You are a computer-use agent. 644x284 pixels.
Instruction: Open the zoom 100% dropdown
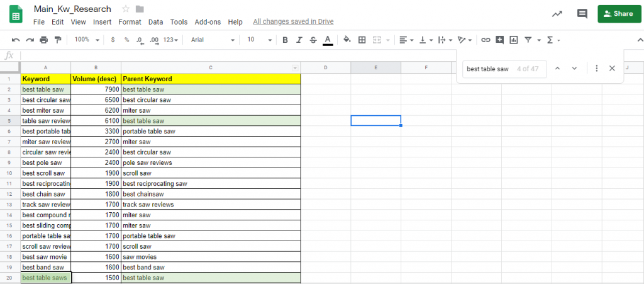[x=87, y=40]
